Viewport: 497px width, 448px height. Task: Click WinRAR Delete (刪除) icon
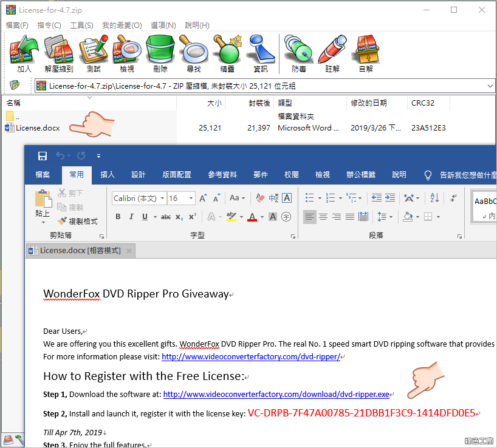(x=160, y=53)
